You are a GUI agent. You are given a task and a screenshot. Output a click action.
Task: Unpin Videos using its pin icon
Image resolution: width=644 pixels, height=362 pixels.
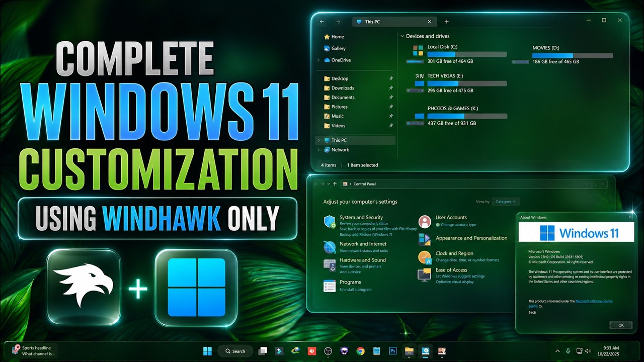tap(391, 126)
